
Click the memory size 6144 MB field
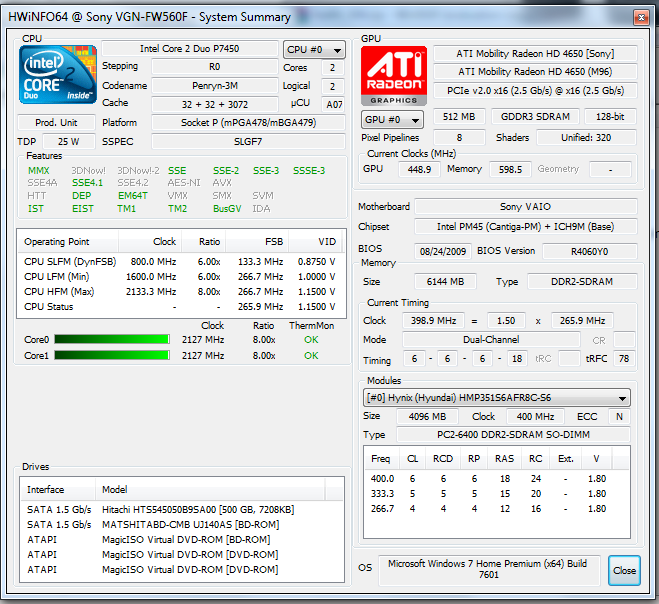pyautogui.click(x=445, y=282)
